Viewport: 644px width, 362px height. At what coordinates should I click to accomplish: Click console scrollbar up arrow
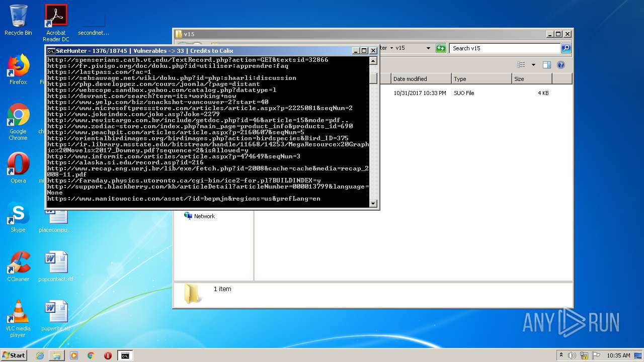(x=373, y=61)
